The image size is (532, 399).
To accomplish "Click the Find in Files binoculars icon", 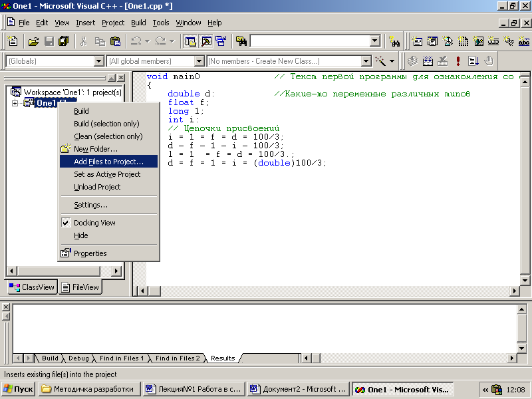I will pos(241,41).
